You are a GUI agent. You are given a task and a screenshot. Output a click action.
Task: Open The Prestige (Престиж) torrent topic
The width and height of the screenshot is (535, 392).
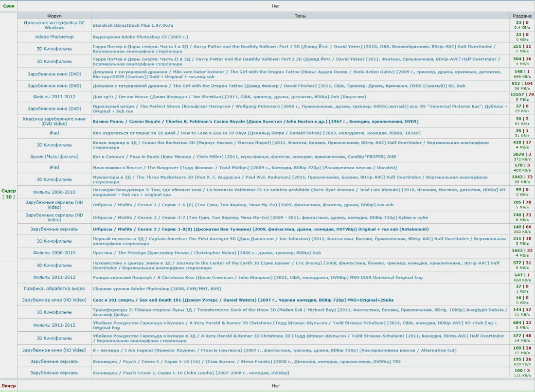tap(207, 253)
